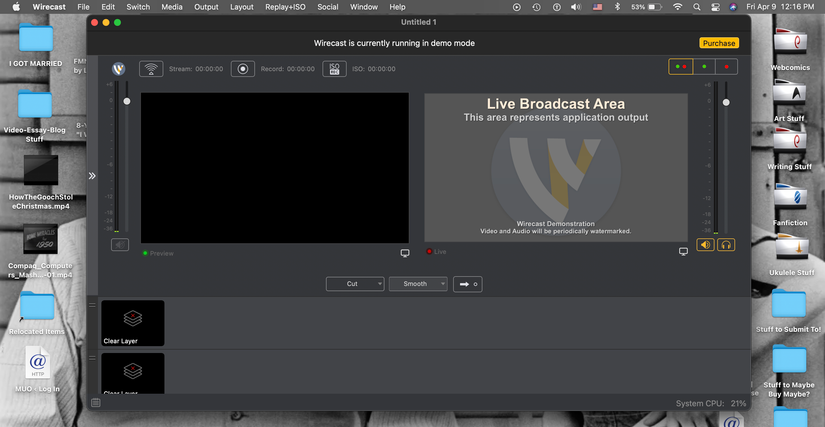Click the green Preview indicator label
The image size is (825, 427).
click(x=158, y=253)
